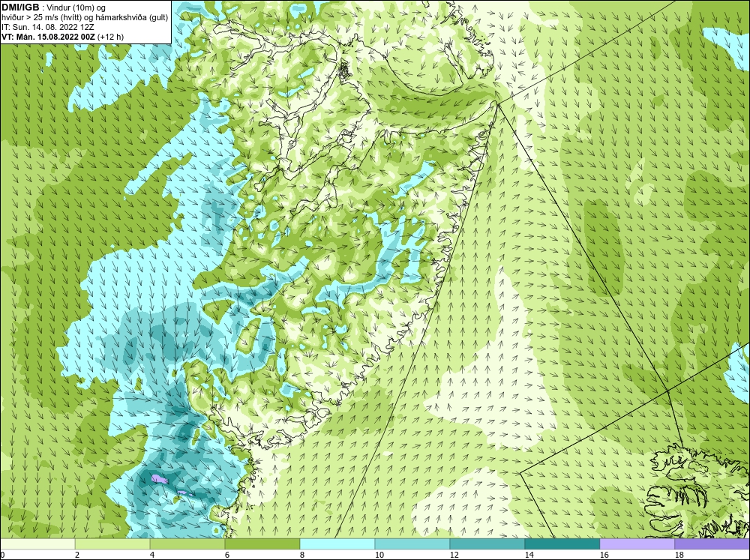Viewport: 750px width, 560px height.
Task: Click the 18+ m/s purple swatch
Action: pos(712,544)
